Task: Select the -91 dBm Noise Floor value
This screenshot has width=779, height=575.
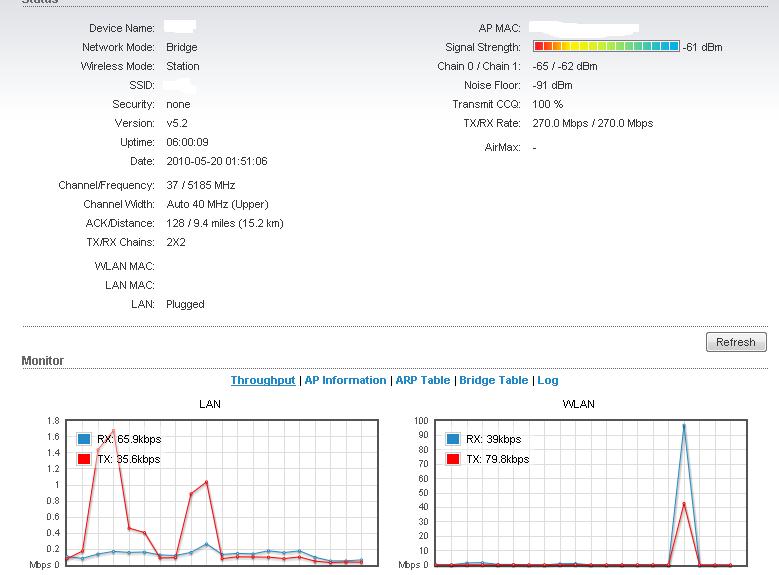Action: [x=552, y=86]
